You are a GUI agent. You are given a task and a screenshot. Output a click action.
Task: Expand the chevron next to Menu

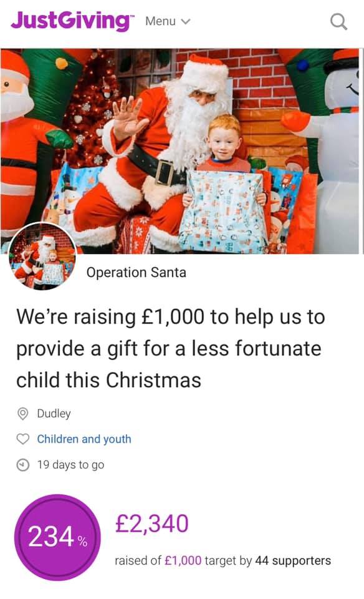185,22
